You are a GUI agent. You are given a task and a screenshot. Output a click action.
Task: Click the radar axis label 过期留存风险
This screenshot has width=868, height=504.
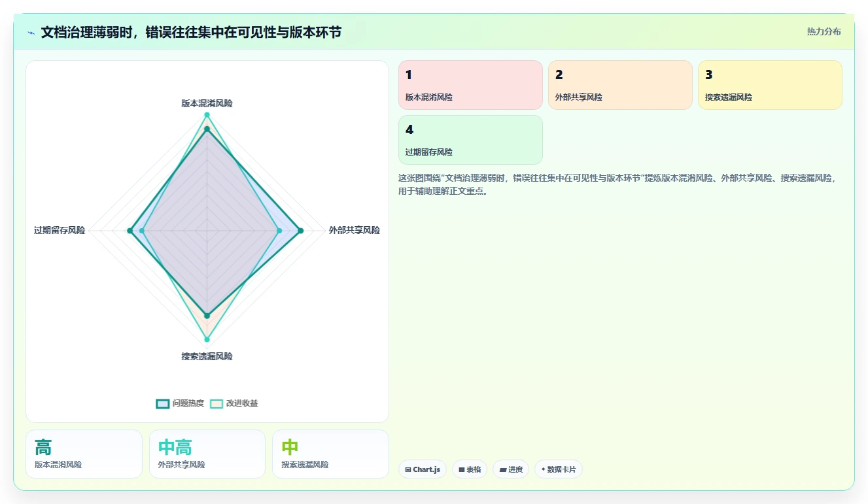coord(60,230)
